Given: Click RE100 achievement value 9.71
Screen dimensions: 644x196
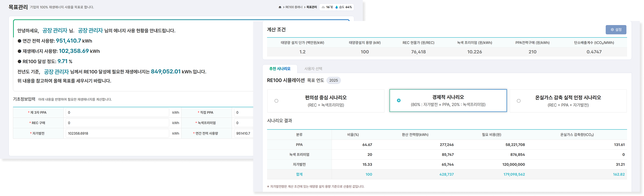Looking at the screenshot, I should click(62, 61).
